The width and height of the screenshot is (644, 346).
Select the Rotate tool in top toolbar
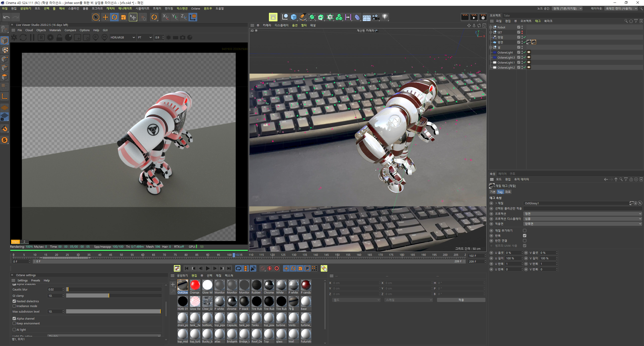click(x=114, y=17)
